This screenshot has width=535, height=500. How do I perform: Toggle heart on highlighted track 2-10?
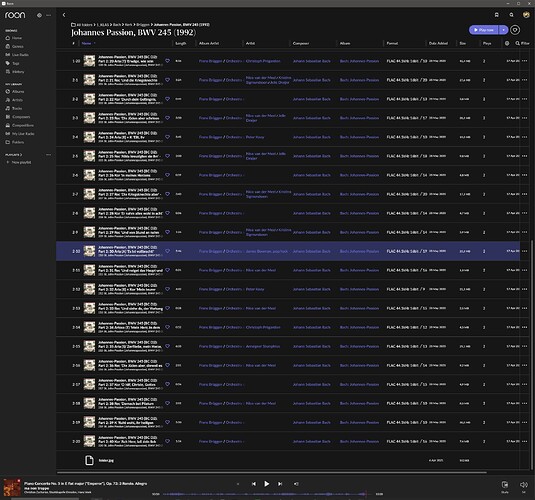pyautogui.click(x=168, y=251)
